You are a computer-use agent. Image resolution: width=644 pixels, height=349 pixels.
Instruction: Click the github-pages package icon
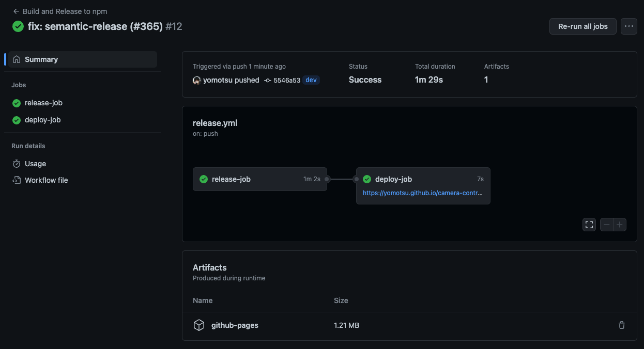(x=199, y=325)
